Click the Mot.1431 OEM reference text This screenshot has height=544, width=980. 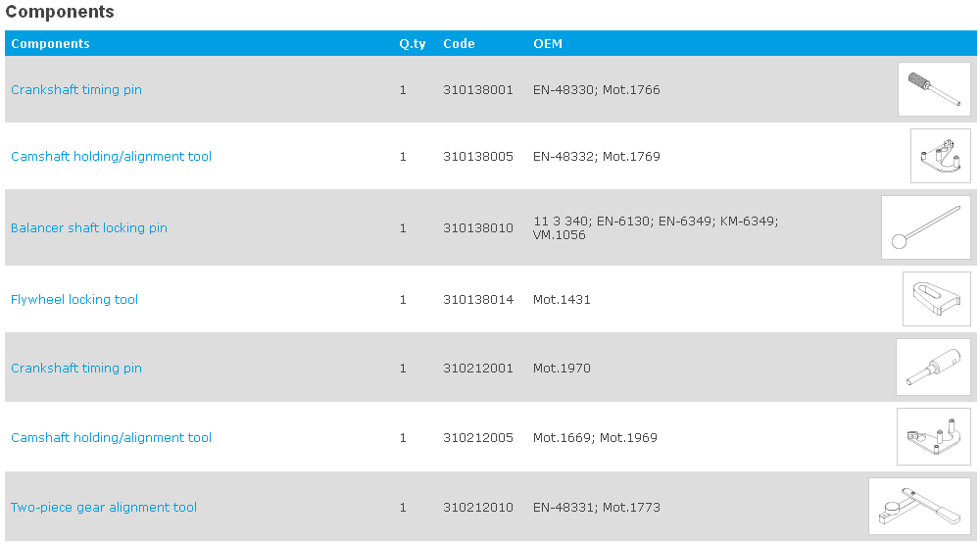click(562, 300)
